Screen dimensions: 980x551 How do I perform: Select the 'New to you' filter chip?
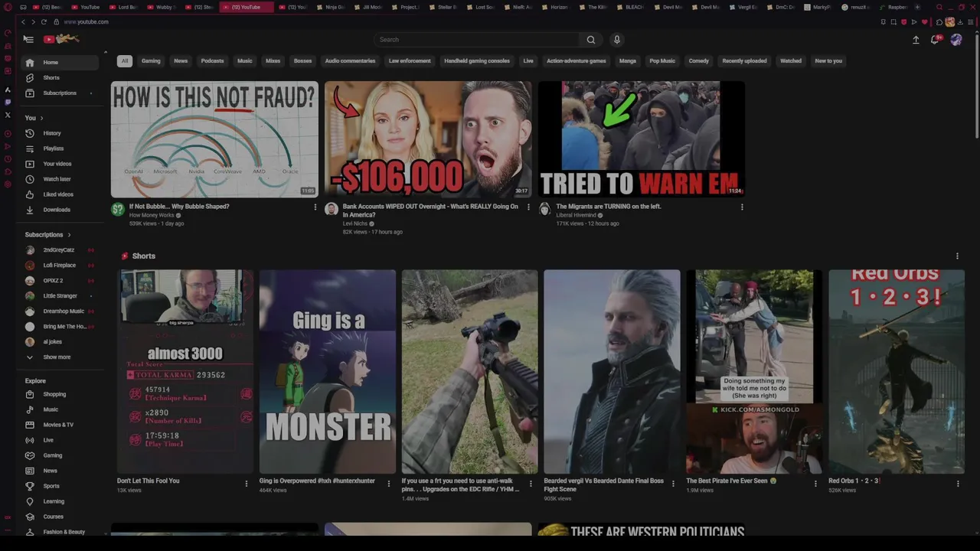pyautogui.click(x=828, y=61)
